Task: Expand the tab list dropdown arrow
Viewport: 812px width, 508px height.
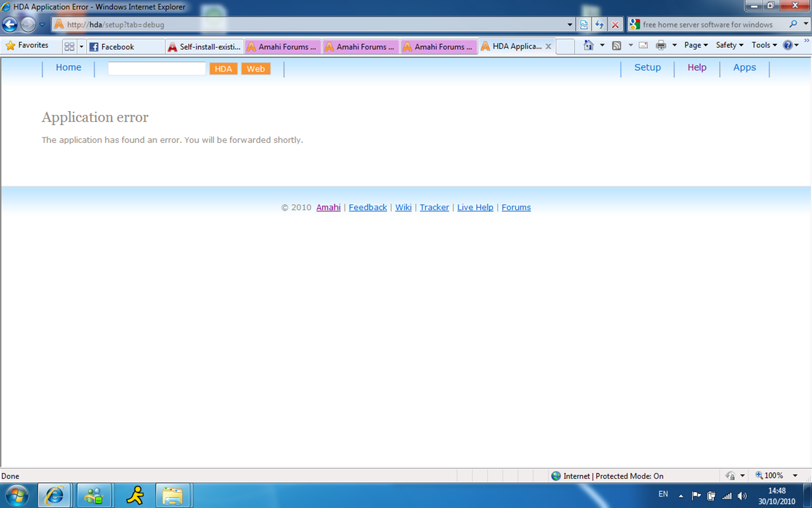Action: click(82, 47)
